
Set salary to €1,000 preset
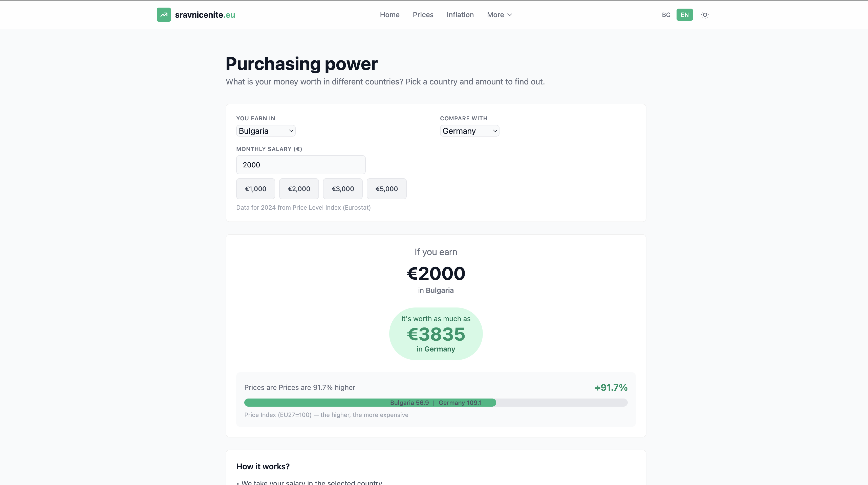tap(255, 189)
